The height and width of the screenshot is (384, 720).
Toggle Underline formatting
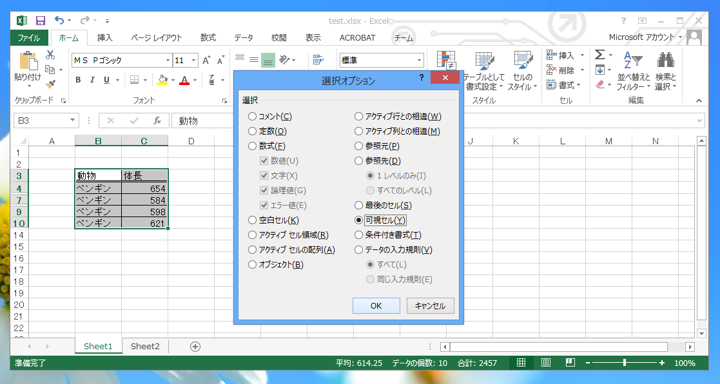pos(107,80)
